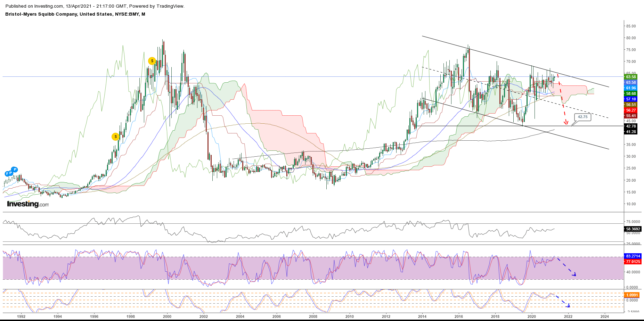The height and width of the screenshot is (321, 644).
Task: Click the Published on Investing.com header line
Action: (x=95, y=6)
